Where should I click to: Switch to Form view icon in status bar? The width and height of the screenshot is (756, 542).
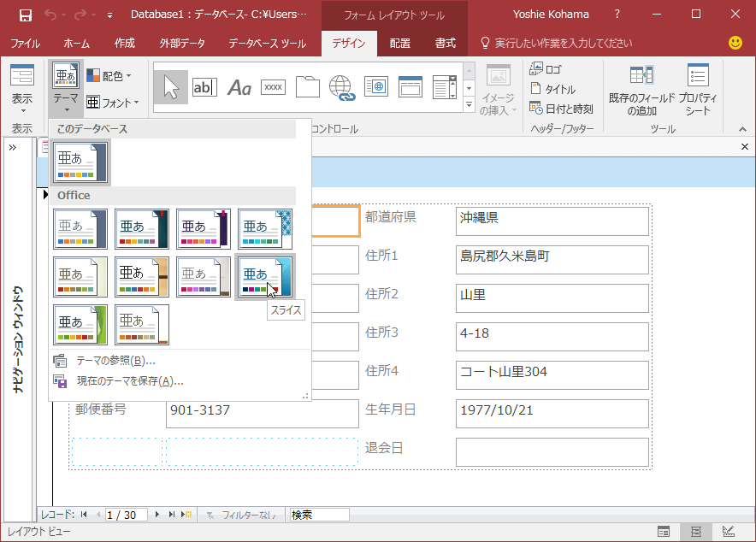(664, 532)
